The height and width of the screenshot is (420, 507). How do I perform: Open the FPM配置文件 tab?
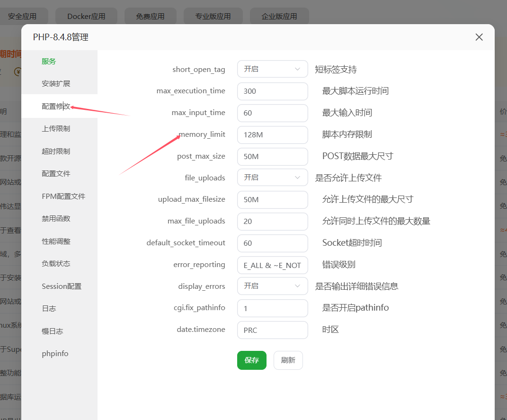63,196
